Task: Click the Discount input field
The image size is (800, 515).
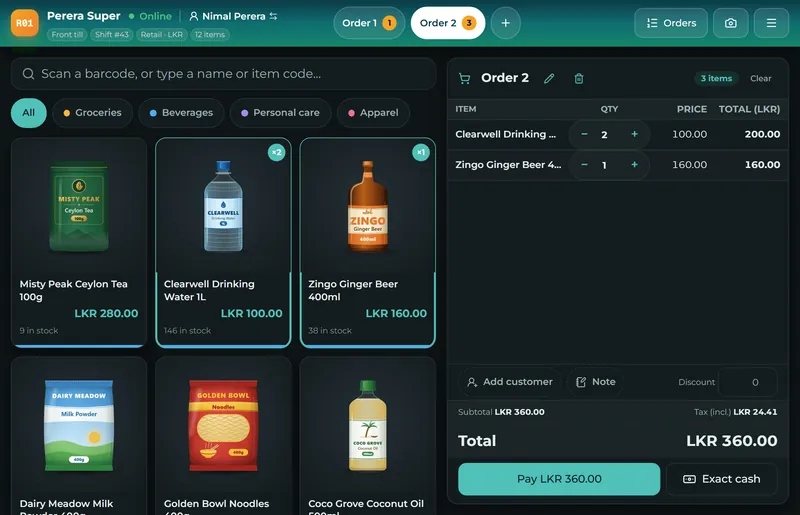Action: [x=747, y=382]
